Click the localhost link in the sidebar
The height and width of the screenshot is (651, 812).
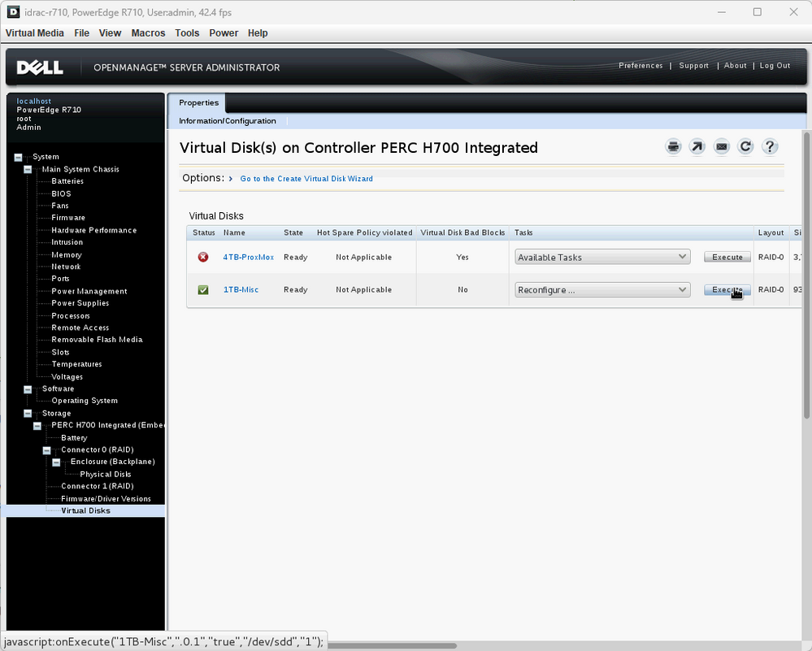[33, 101]
